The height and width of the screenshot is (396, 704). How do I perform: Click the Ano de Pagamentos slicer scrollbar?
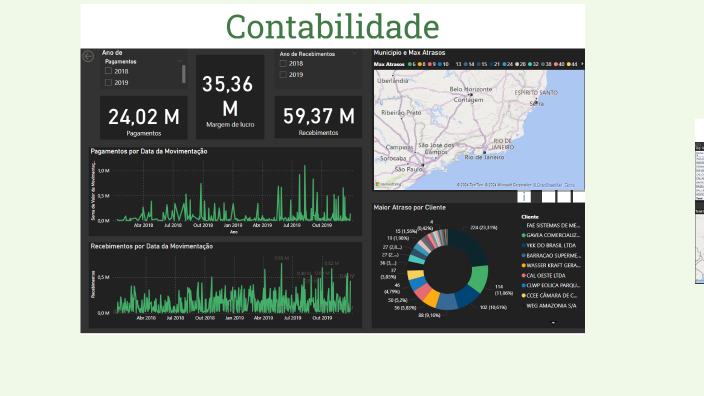[x=183, y=74]
